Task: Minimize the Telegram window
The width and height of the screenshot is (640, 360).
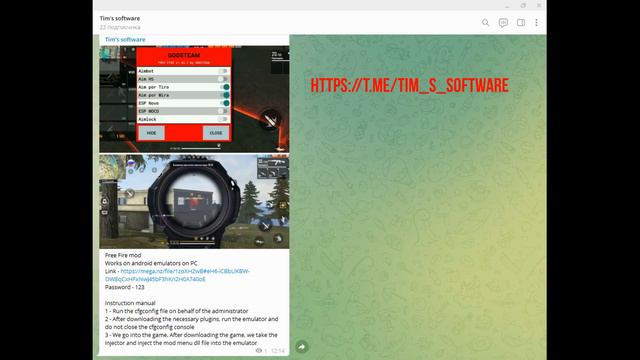Action: point(507,5)
